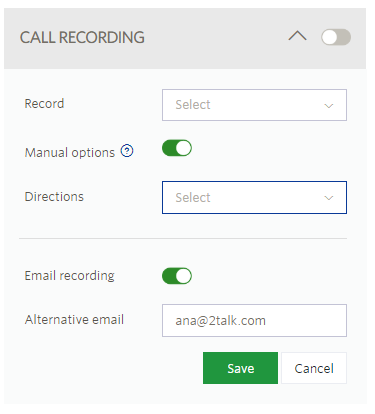
Task: Focus the Alternative email input field
Action: click(x=254, y=320)
